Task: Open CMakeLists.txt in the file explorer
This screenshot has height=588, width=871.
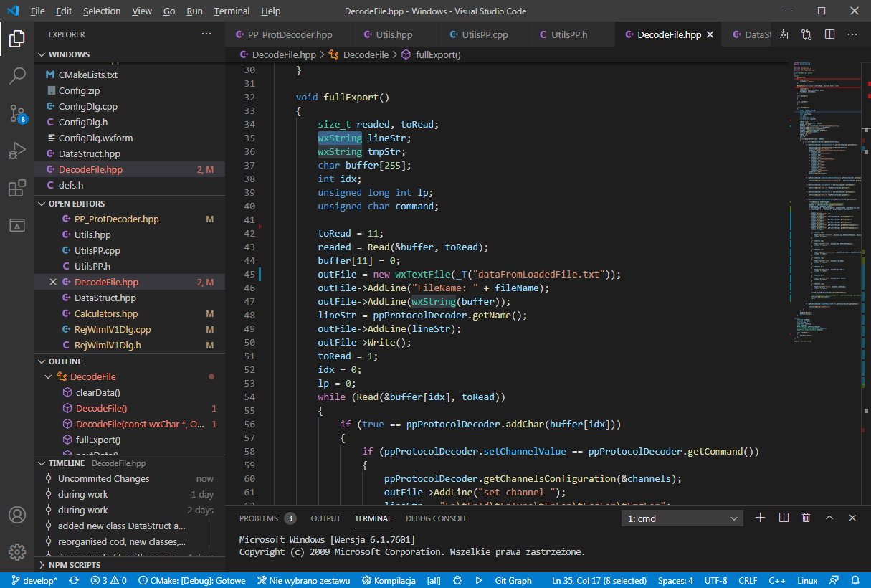Action: 129,75
